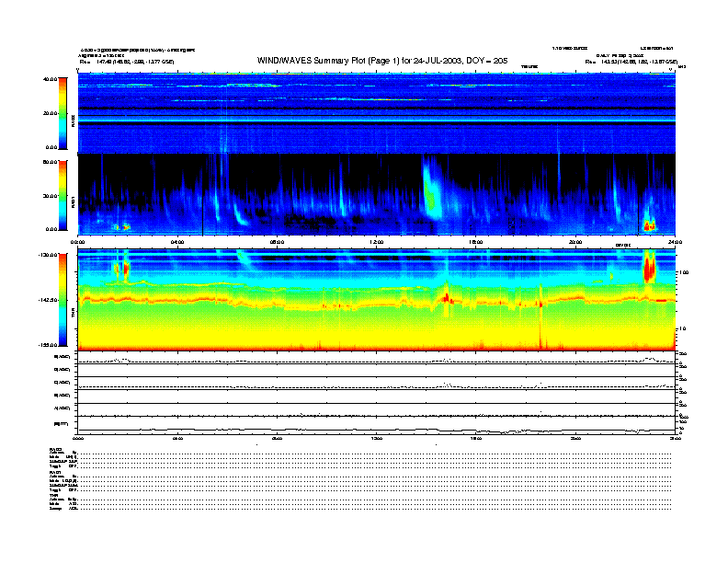Image resolution: width=728 pixels, height=563 pixels.
Task: Click the -155.00 label on the TNR scale
Action: pyautogui.click(x=48, y=345)
